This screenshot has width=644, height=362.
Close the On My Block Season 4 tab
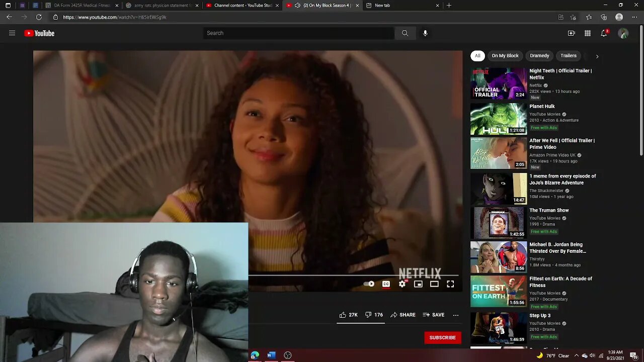pos(357,6)
